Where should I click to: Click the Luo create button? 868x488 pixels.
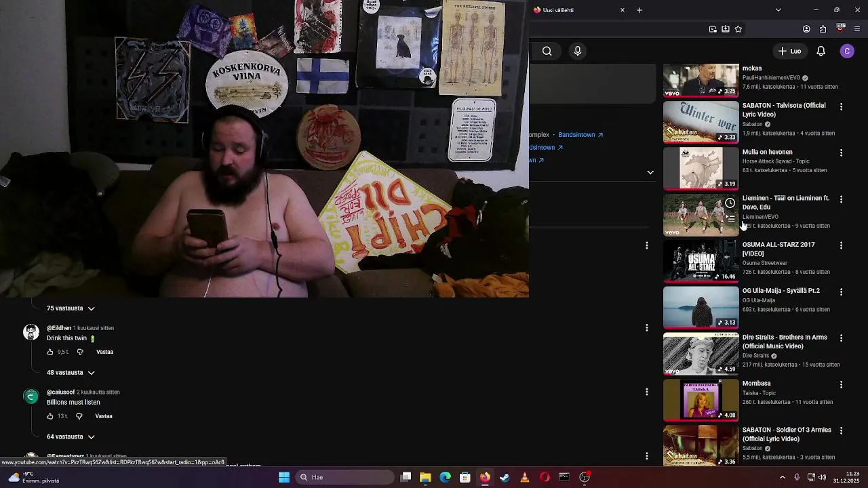(790, 51)
